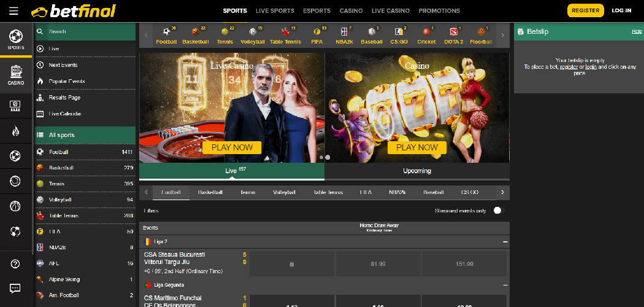644x307 pixels.
Task: Click the Search field in sidebar
Action: coord(86,31)
